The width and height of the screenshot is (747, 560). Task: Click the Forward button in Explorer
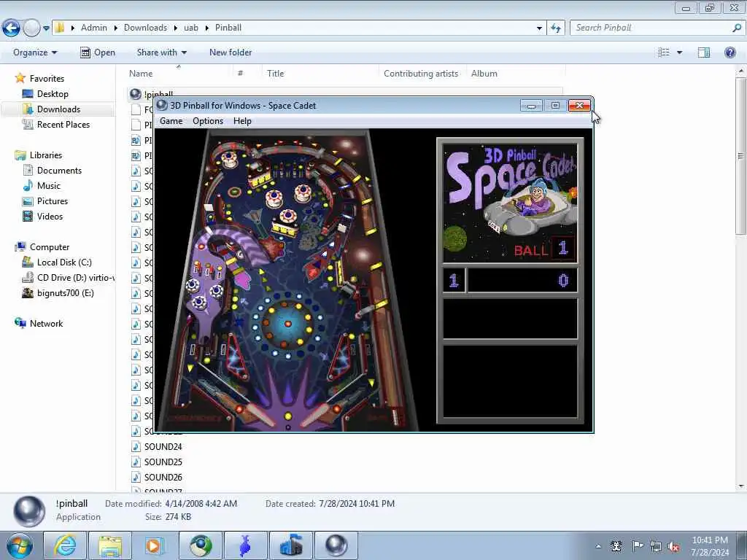31,28
